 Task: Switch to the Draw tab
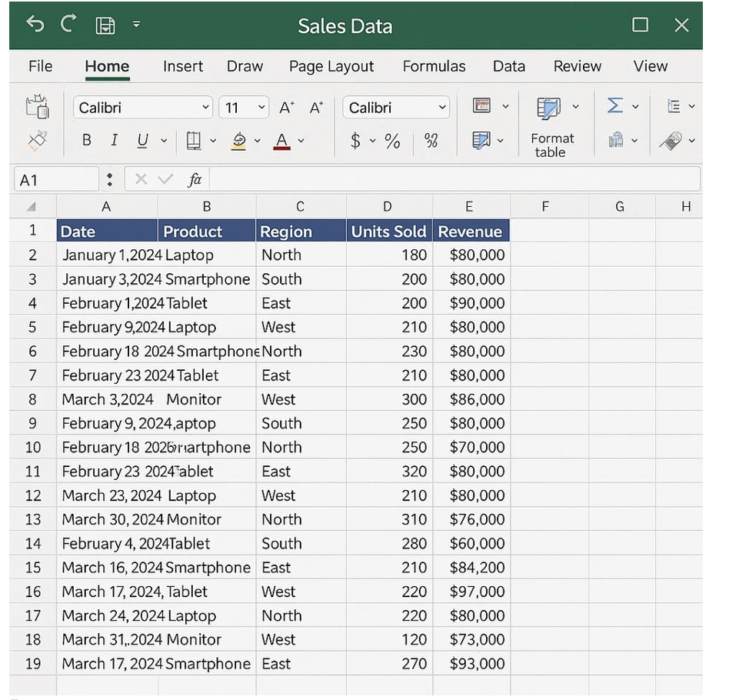pyautogui.click(x=245, y=66)
